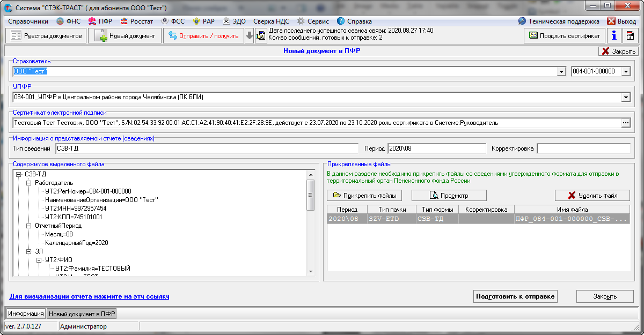Collapse the УТ2:ФИО tree node
644x335 pixels.
pos(39,260)
